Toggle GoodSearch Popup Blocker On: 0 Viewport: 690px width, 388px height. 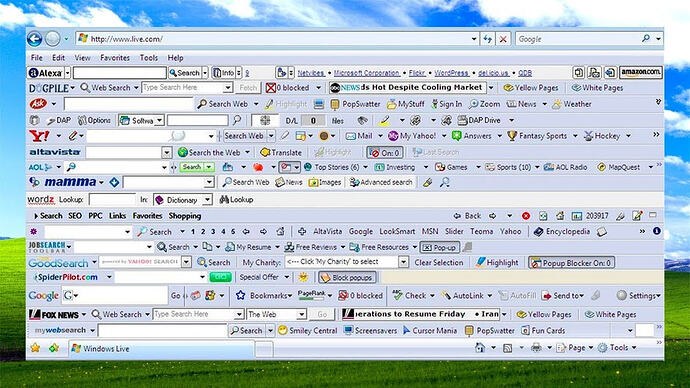(572, 263)
